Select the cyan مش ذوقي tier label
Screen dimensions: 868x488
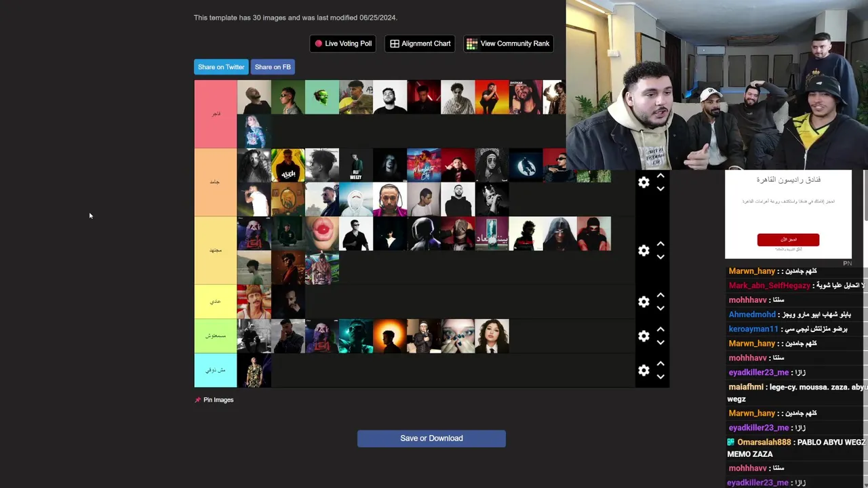(x=216, y=370)
